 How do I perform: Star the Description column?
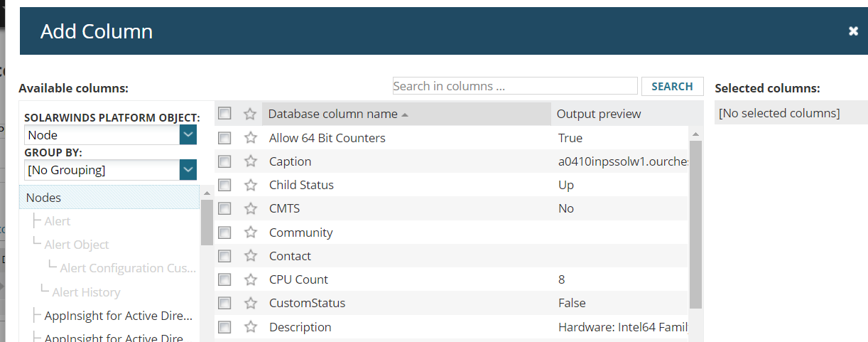coord(250,327)
